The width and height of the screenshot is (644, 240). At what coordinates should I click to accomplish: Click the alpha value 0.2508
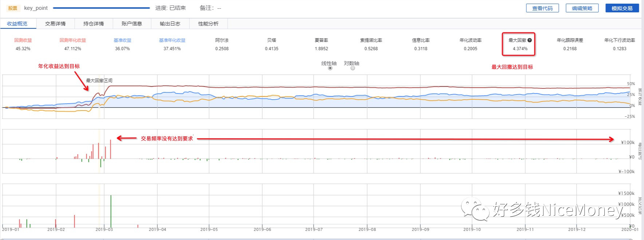[222, 49]
